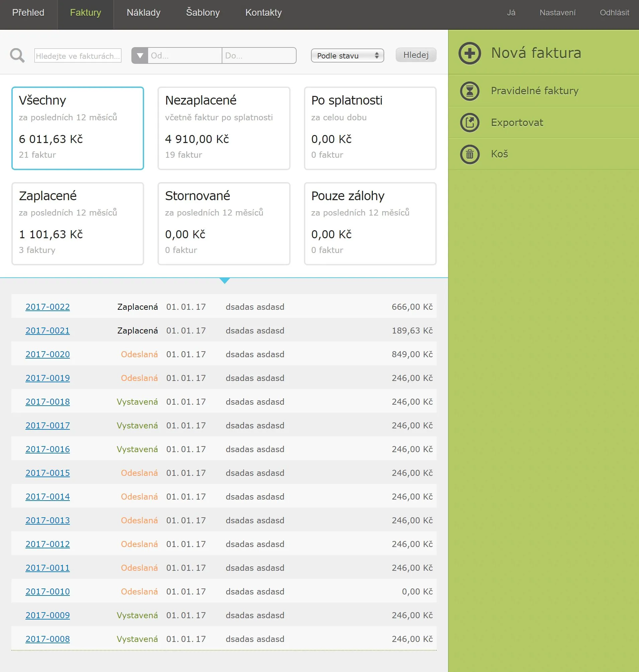Image resolution: width=639 pixels, height=672 pixels.
Task: Open the Náklady tab
Action: [143, 13]
